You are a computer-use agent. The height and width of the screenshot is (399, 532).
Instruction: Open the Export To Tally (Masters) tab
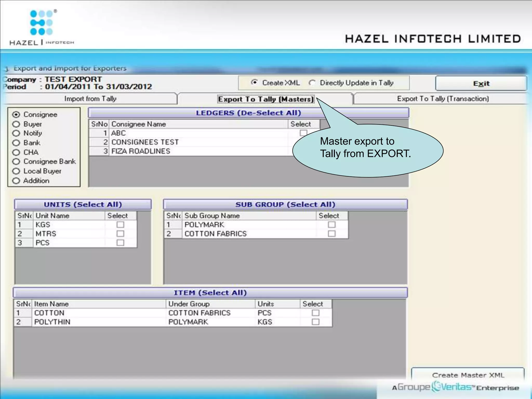[266, 99]
